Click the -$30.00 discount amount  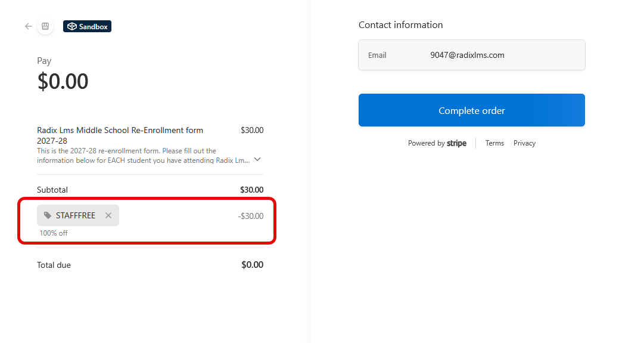pos(251,216)
